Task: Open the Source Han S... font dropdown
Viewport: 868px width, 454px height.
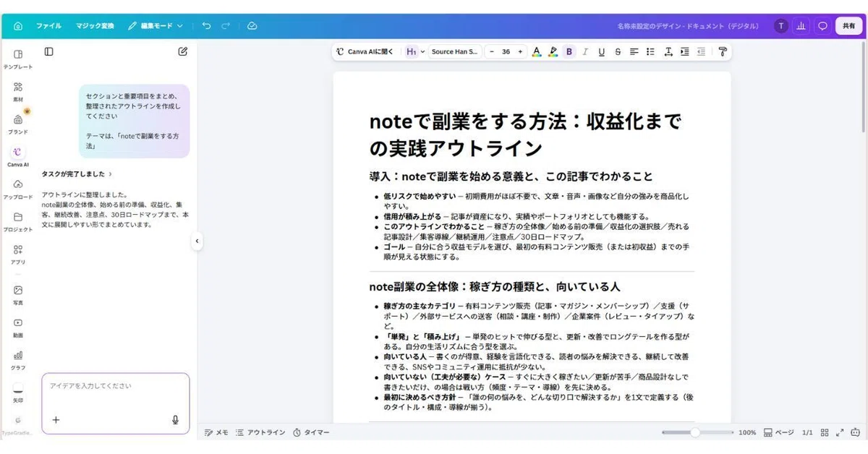Action: tap(455, 52)
